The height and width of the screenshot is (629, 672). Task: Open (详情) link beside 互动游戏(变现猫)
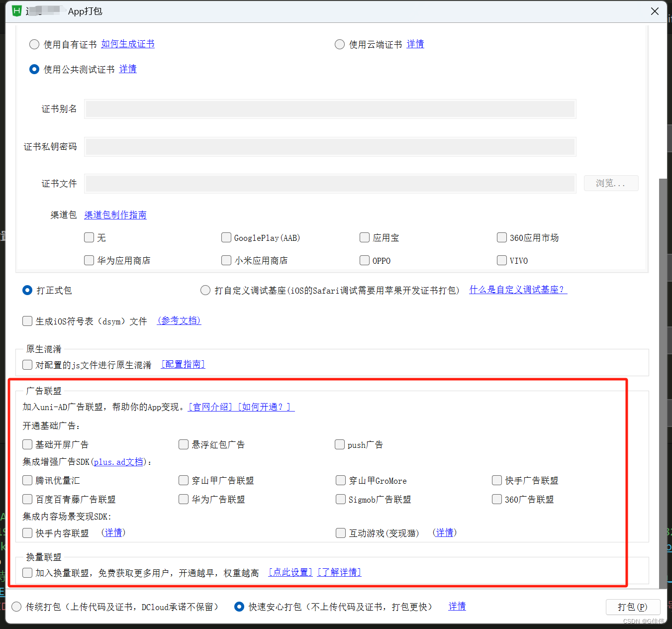point(445,532)
